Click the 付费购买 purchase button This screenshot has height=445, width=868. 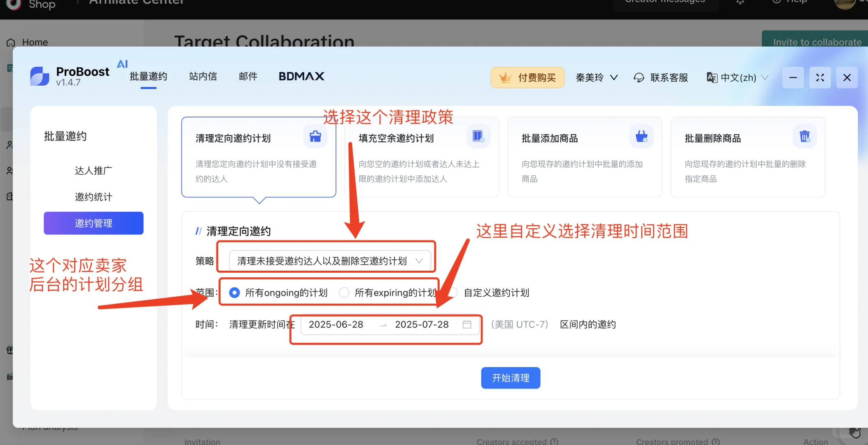(527, 77)
